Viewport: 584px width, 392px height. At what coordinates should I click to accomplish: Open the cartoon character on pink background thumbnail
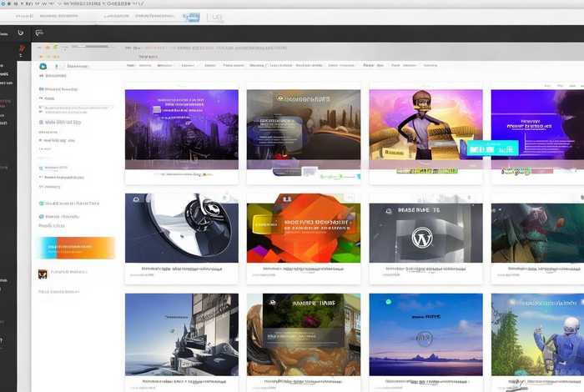coord(425,129)
